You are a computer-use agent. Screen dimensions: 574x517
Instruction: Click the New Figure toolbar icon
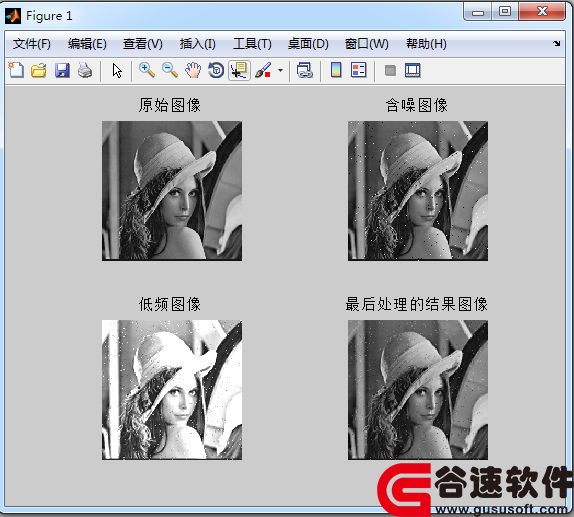point(16,70)
